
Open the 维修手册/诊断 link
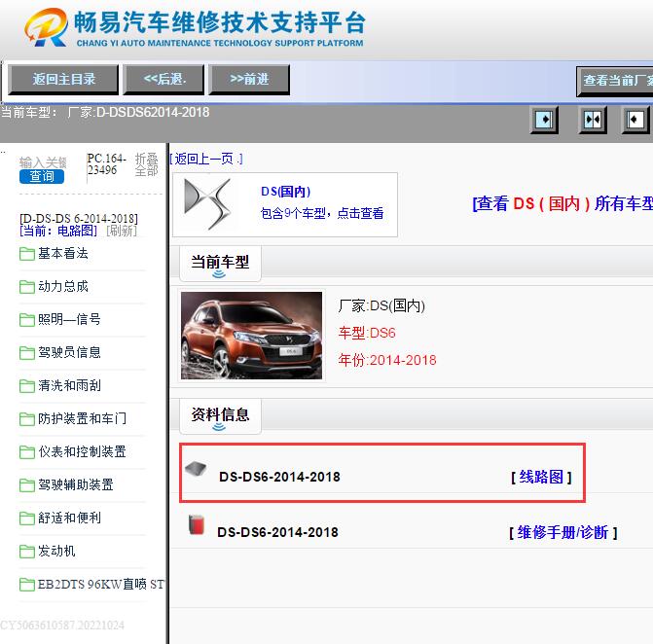pyautogui.click(x=563, y=532)
